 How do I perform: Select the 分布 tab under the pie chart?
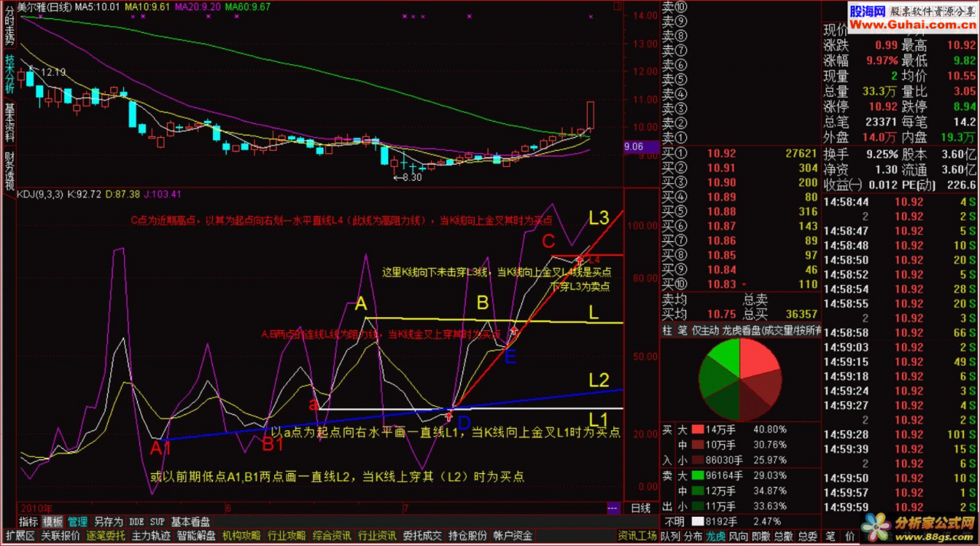[x=693, y=536]
